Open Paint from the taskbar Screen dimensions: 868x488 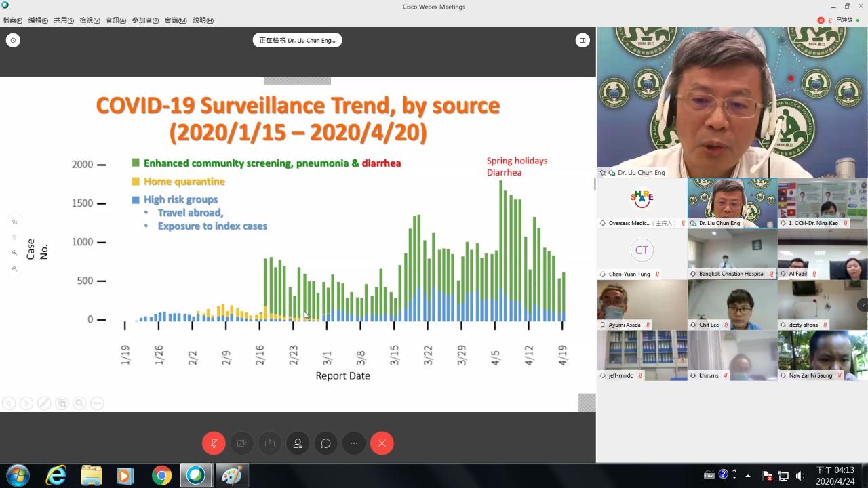click(x=231, y=476)
